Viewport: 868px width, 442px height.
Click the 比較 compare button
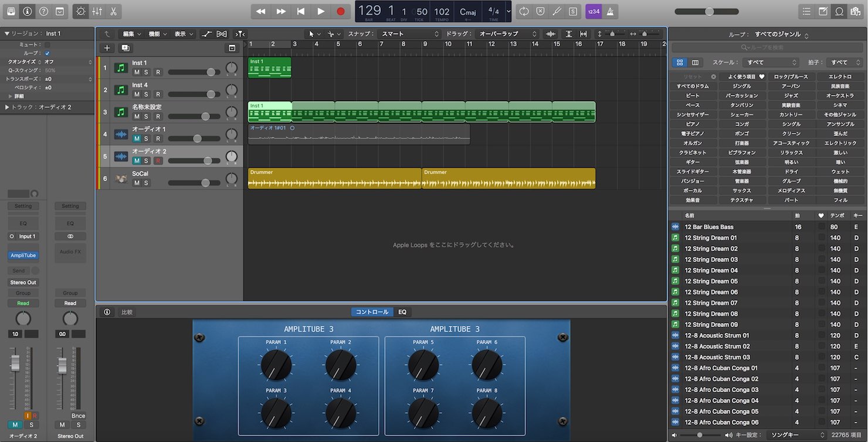point(127,312)
